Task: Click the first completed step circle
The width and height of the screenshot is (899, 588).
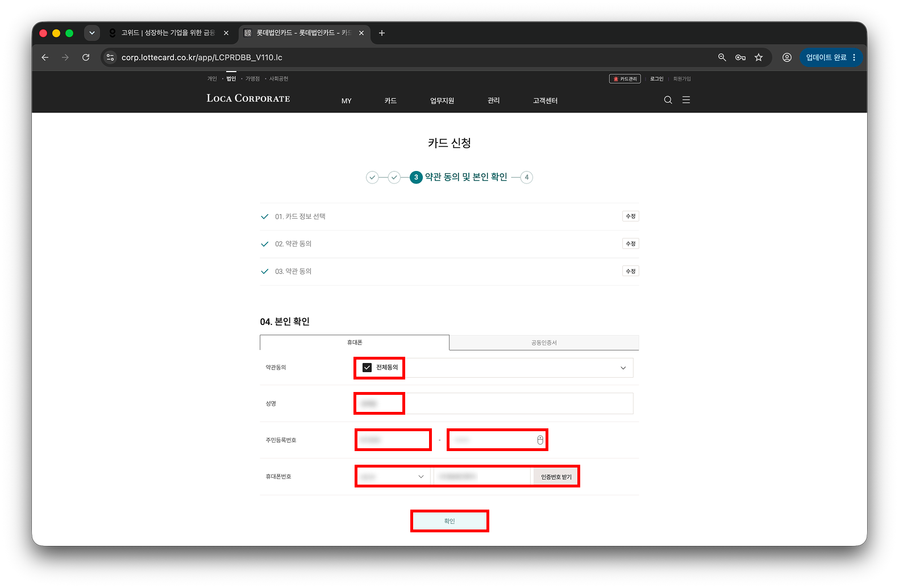Action: 372,177
